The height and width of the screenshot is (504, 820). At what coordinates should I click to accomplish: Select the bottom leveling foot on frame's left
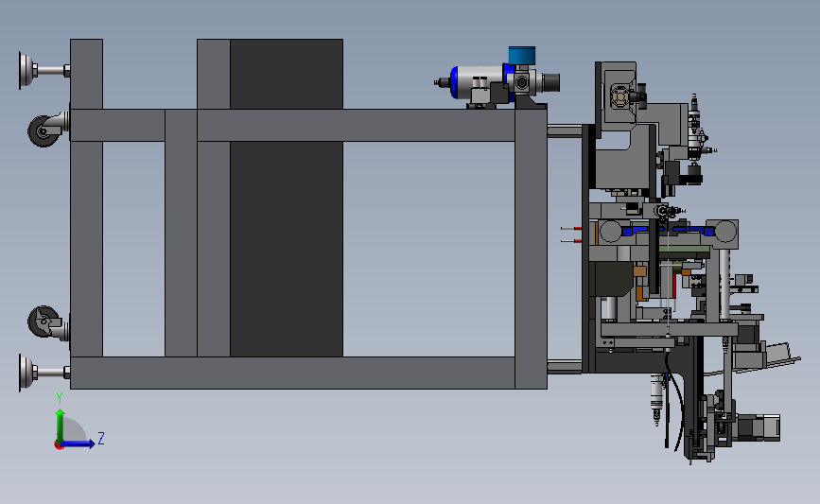[44, 373]
